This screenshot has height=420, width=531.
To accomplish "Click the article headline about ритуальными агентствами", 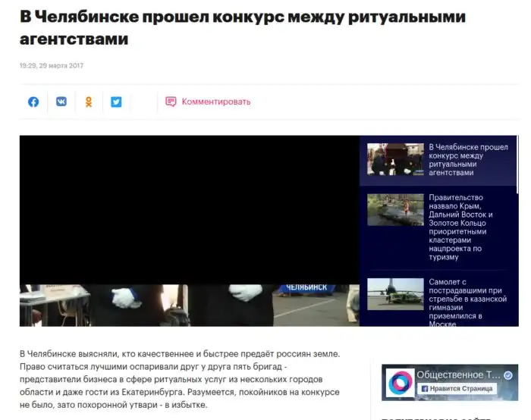I will click(x=243, y=27).
